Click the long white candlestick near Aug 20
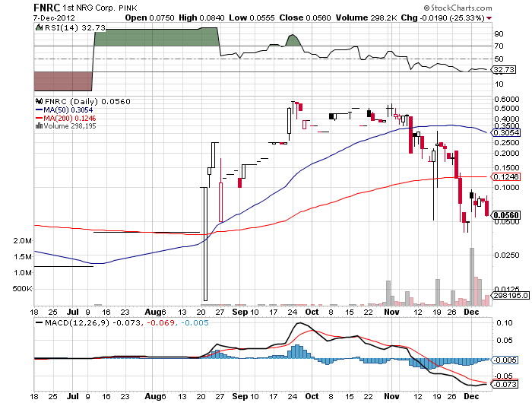Viewport: 532px width, 403px height. [205, 244]
